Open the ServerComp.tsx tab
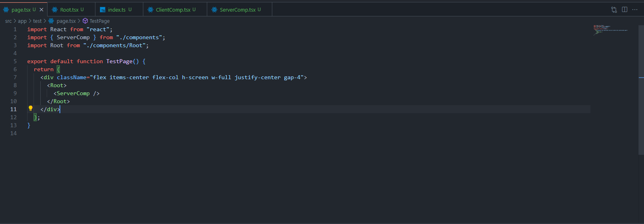Screen dimensions: 644x224 pos(238,10)
